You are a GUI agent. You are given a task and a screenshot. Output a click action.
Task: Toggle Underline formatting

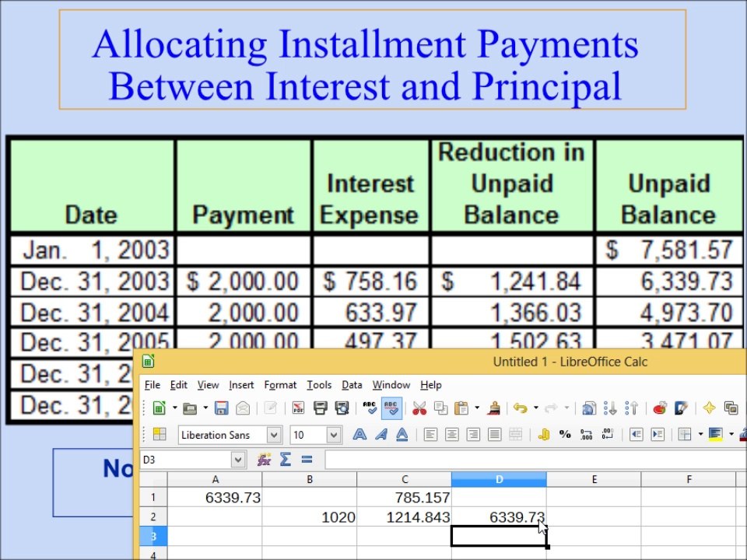point(402,434)
